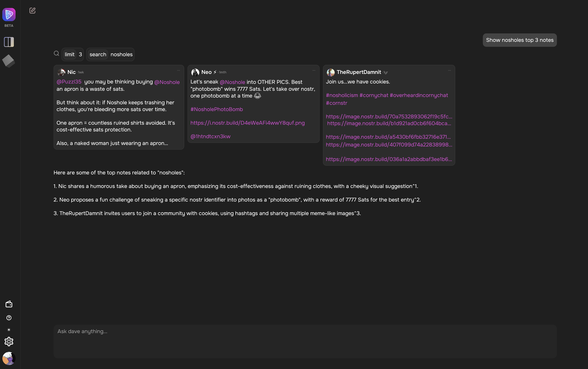
Task: Open options menu on TheRupertDamnit's note
Action: tap(449, 71)
